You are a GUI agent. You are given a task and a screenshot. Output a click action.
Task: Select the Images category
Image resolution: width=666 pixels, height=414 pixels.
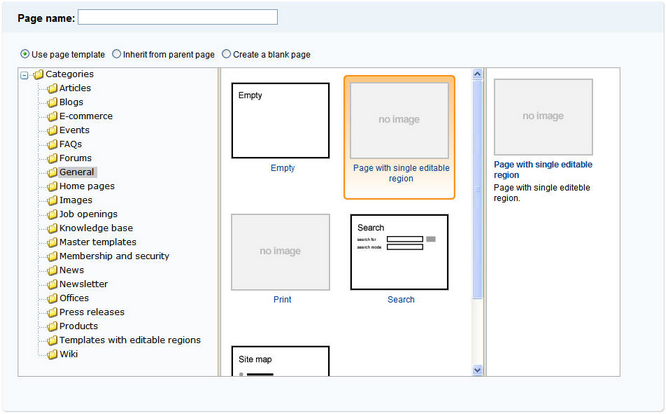pos(76,200)
